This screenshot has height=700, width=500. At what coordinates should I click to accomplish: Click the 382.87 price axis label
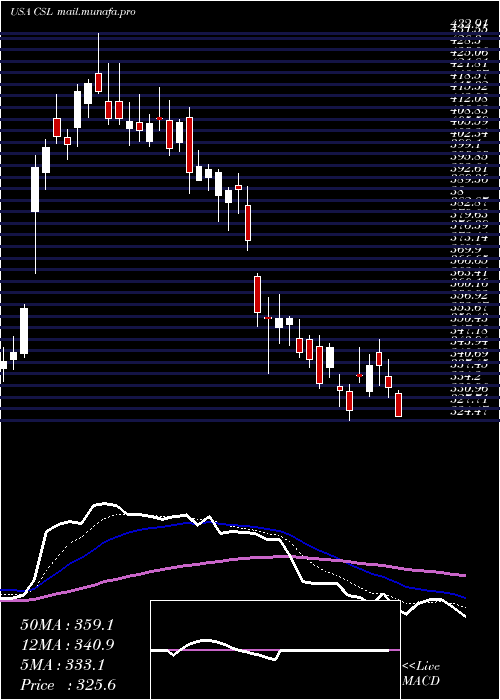click(x=468, y=204)
